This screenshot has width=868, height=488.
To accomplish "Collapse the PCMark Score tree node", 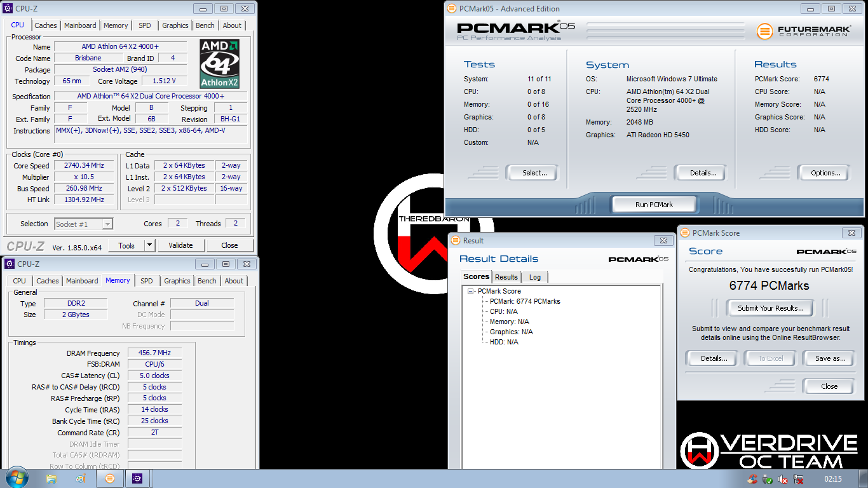I will pyautogui.click(x=471, y=291).
